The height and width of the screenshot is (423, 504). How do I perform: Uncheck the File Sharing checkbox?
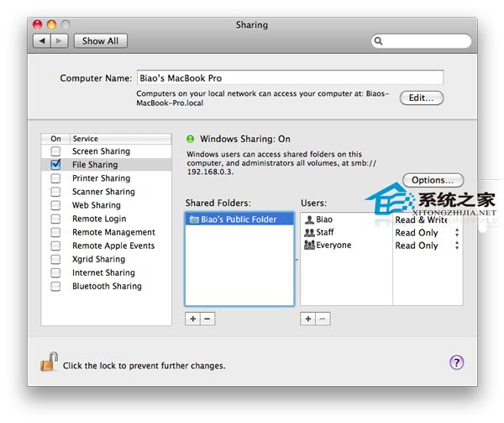point(55,164)
